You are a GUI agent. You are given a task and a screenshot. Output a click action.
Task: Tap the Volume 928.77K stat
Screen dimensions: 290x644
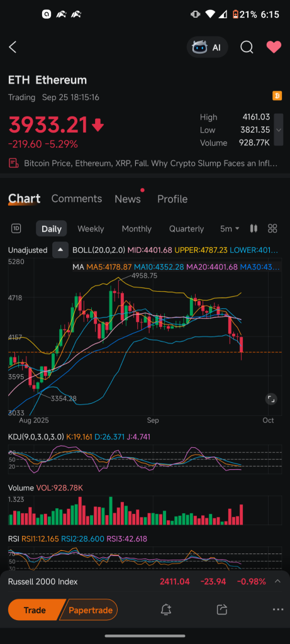click(235, 143)
